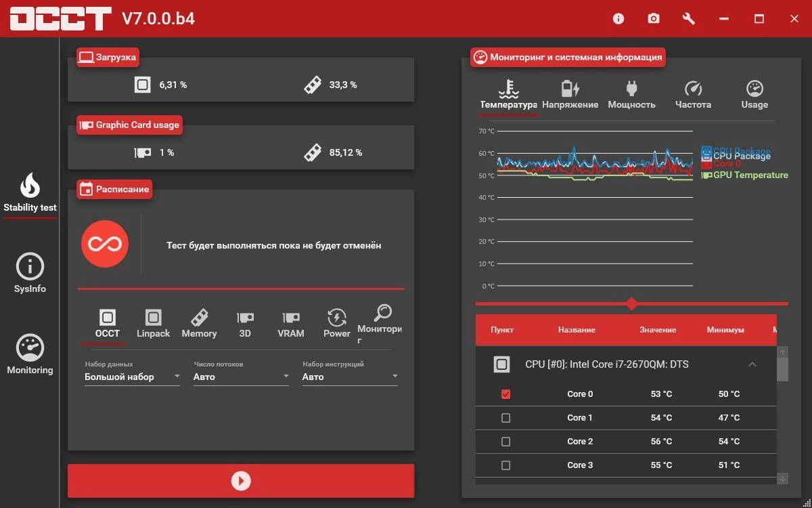This screenshot has width=812, height=508.
Task: Start the test with the play button
Action: [241, 481]
